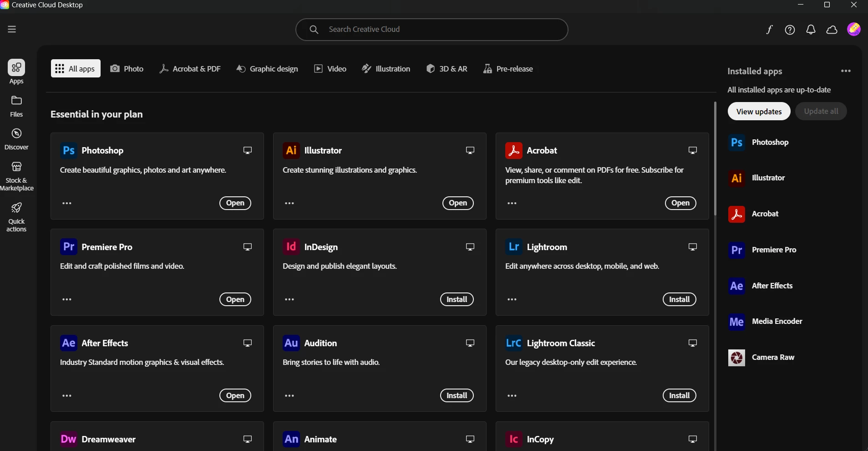Click the After Effects card Ae icon

(69, 343)
